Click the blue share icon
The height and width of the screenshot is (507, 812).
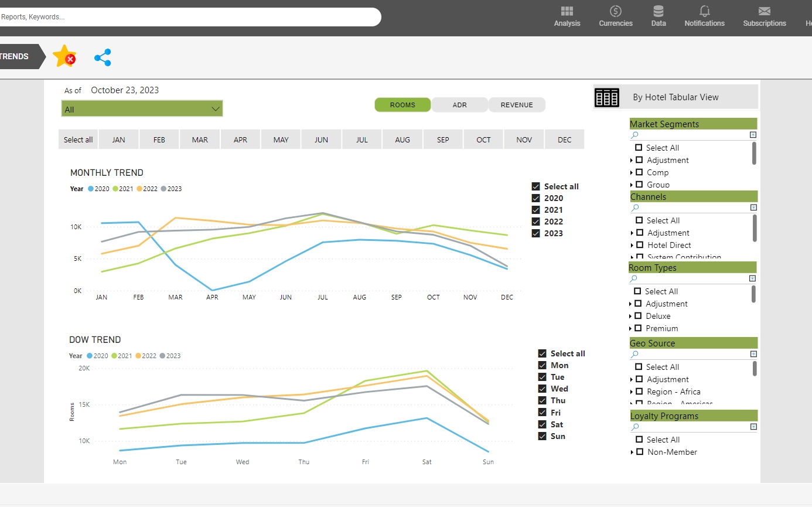(x=103, y=57)
